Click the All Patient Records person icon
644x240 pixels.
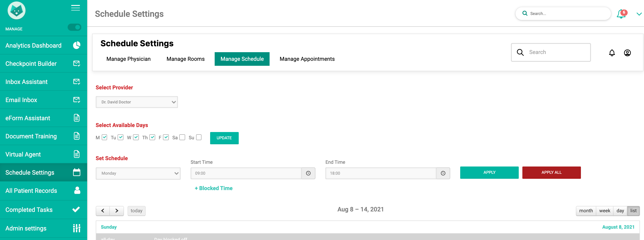[x=77, y=190]
